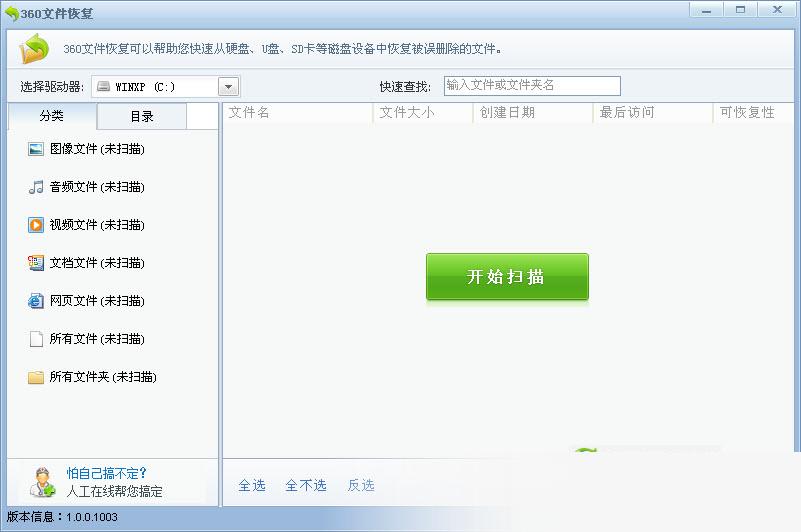Click the 全选 link
Image resolution: width=801 pixels, height=532 pixels.
(252, 485)
